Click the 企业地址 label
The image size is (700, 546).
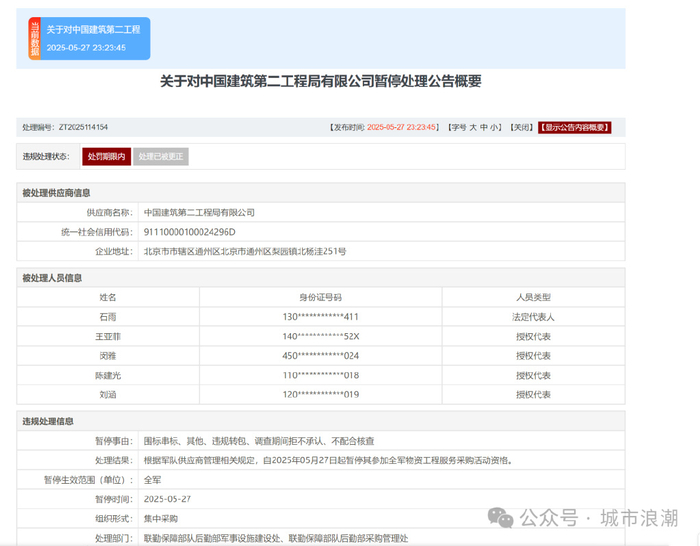[114, 251]
